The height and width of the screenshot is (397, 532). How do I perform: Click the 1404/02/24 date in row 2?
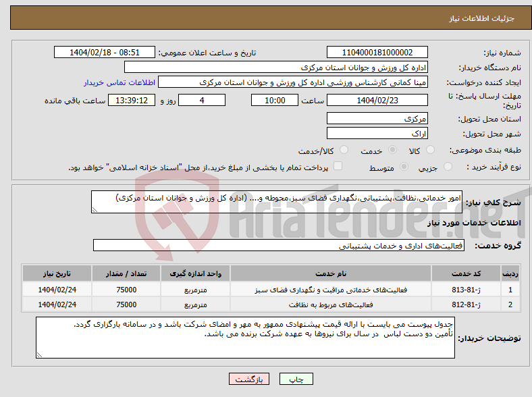click(x=57, y=305)
